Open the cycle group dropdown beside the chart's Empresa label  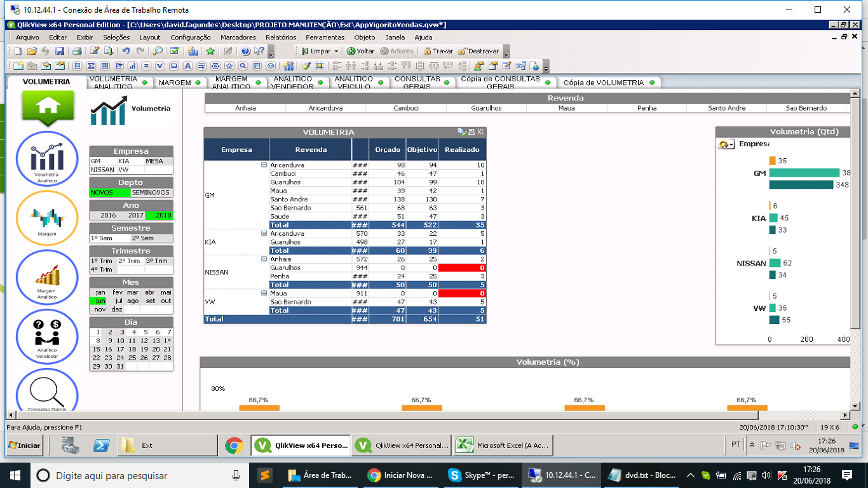click(x=726, y=144)
